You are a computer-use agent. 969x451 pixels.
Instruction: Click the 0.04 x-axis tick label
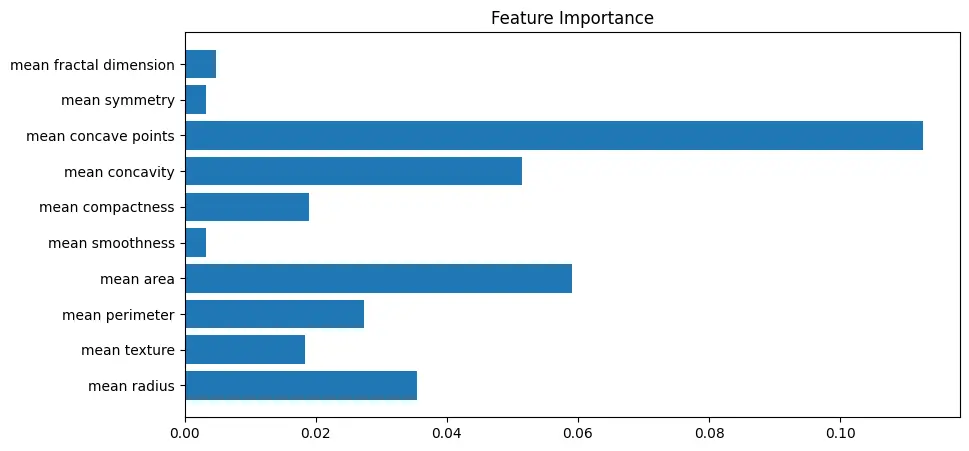click(x=447, y=435)
